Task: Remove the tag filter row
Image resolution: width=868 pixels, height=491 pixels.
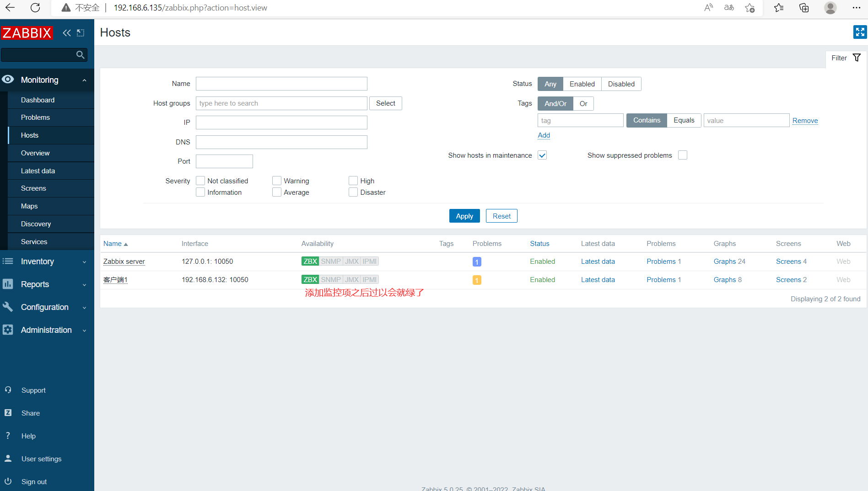Action: (805, 120)
